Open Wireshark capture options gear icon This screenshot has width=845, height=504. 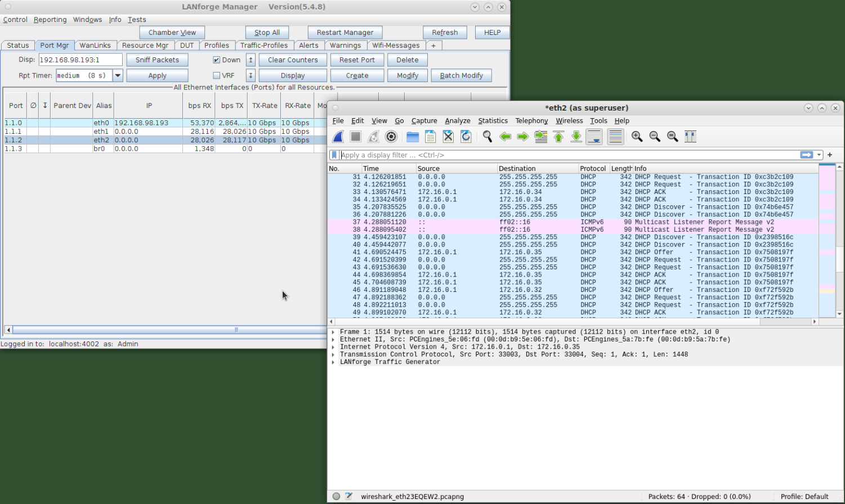point(391,137)
